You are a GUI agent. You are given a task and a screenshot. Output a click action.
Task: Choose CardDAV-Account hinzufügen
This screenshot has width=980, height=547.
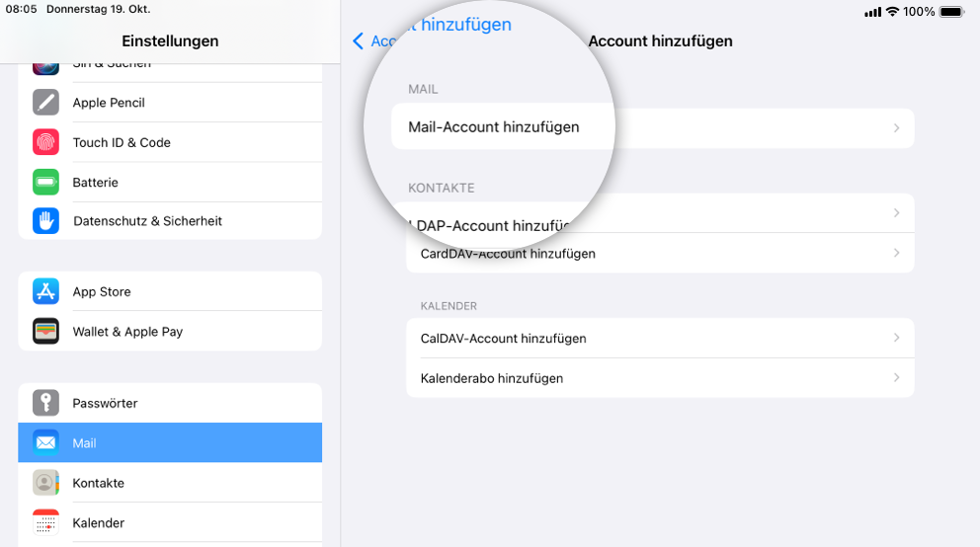click(660, 253)
